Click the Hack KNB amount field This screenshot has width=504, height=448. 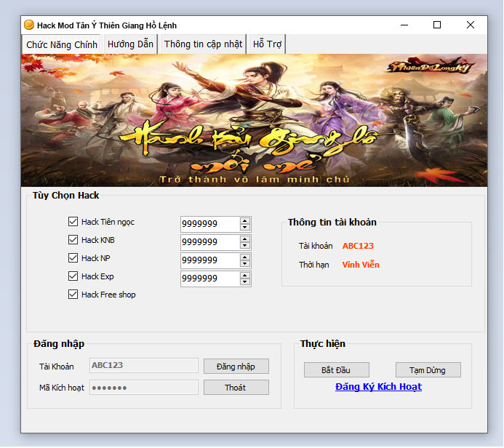[210, 242]
